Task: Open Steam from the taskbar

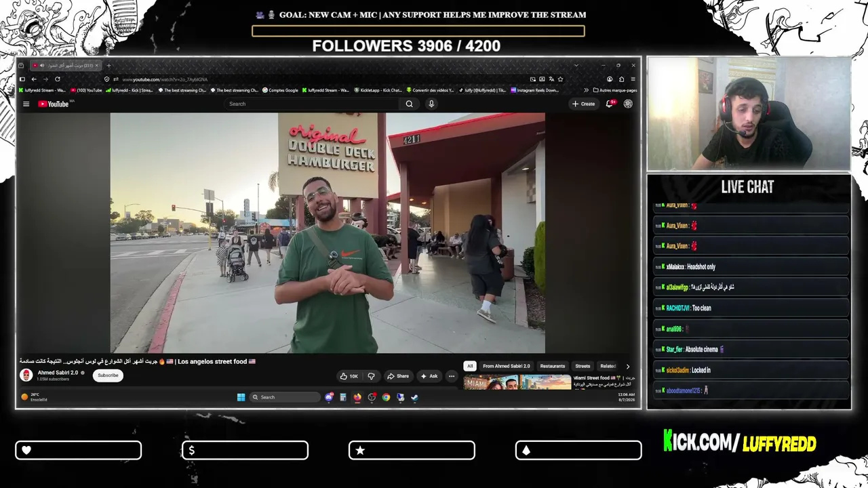Action: coord(414,397)
